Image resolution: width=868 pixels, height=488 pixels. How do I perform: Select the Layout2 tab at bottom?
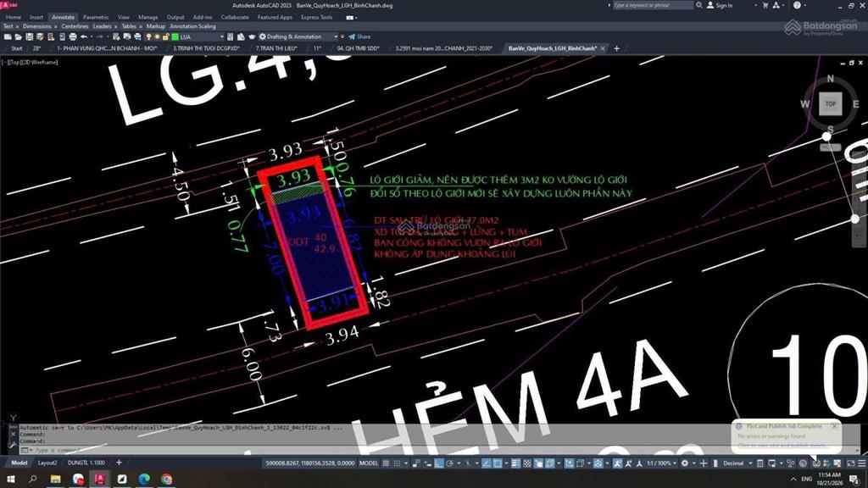[x=47, y=463]
